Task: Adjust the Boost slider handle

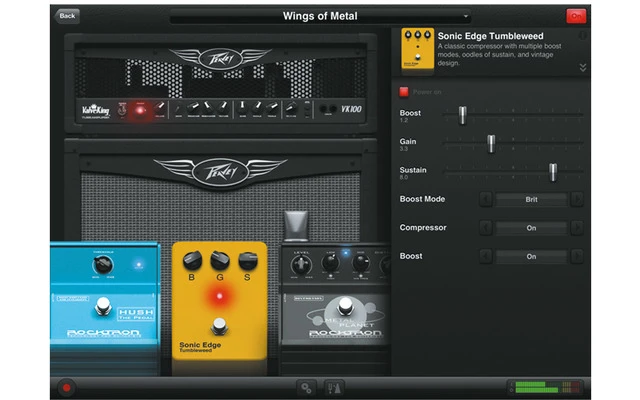Action: (x=462, y=115)
